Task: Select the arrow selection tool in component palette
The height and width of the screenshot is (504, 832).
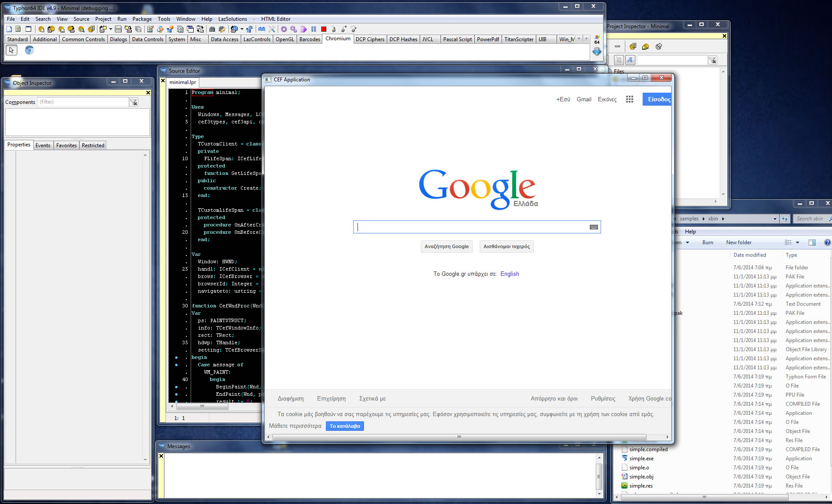Action: [x=11, y=50]
